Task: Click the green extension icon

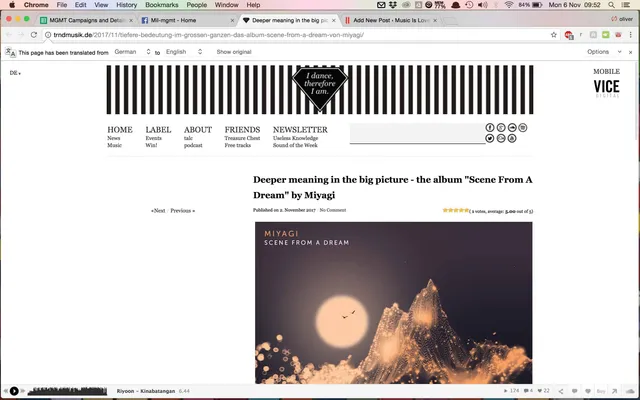Action: click(x=606, y=35)
